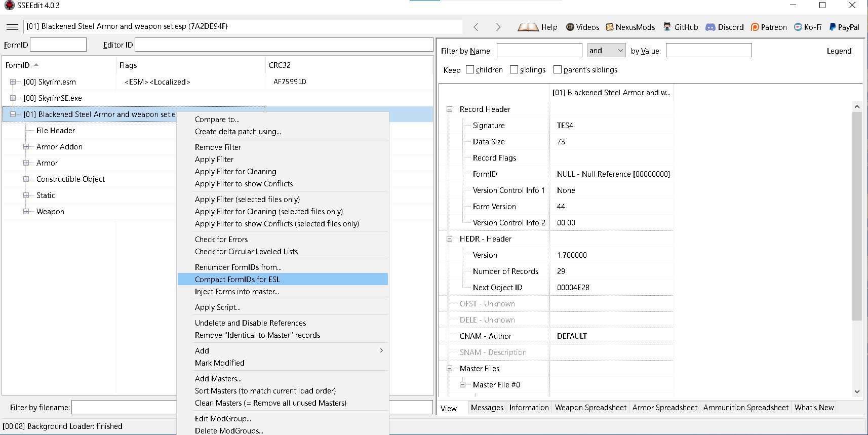Open the Add submenu
The width and height of the screenshot is (868, 435).
tap(283, 350)
